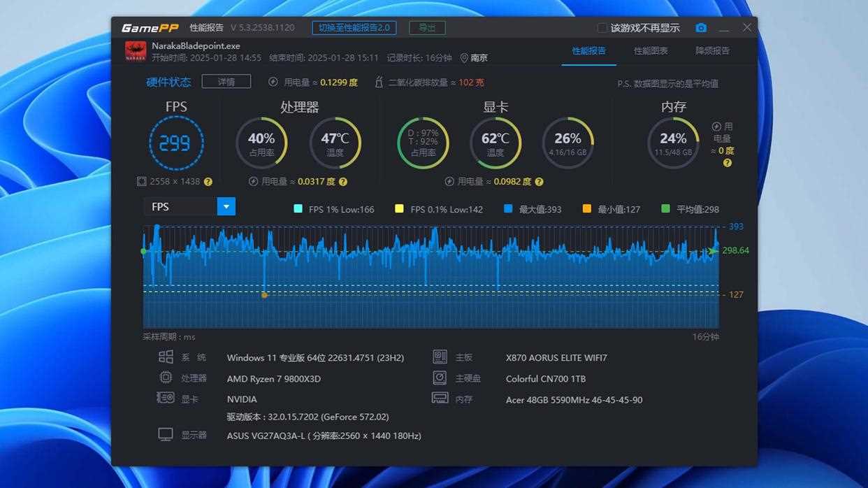Click the memory gauge showing 24%
Screen dimensions: 868x488
click(x=673, y=143)
